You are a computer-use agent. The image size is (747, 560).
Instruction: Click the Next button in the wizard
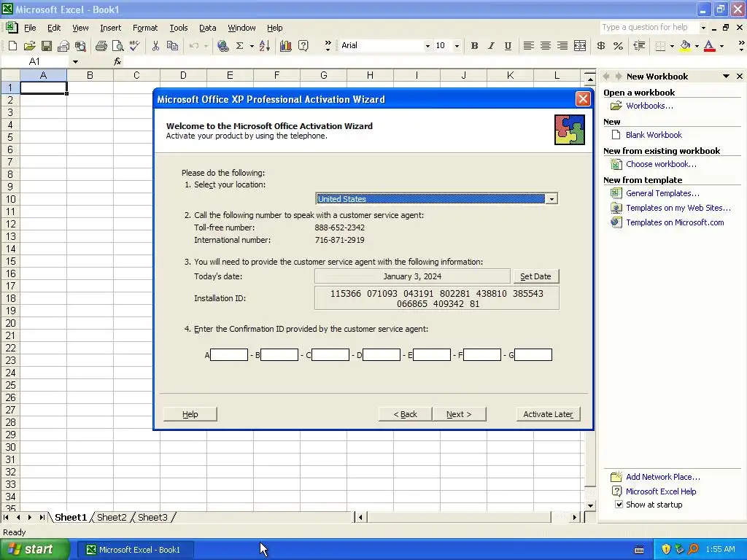point(459,414)
